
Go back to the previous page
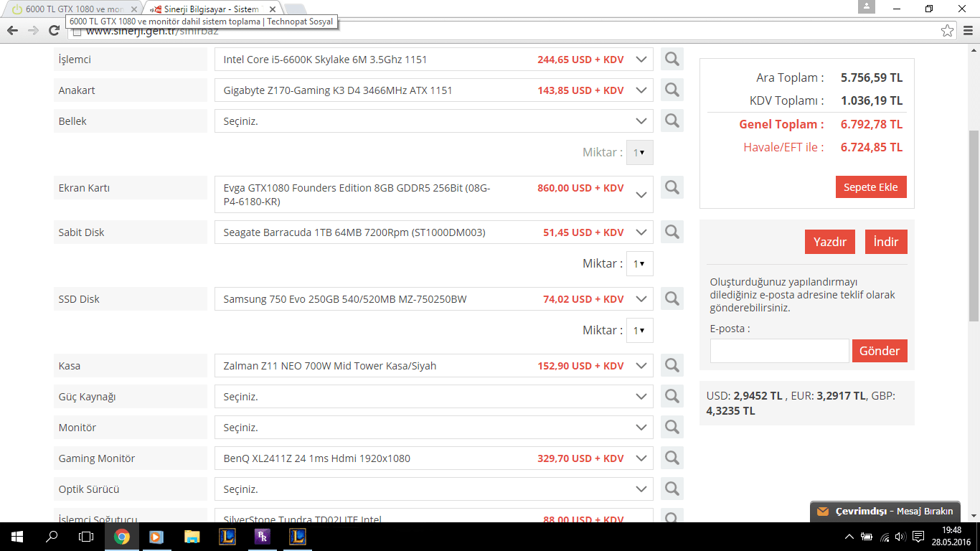pyautogui.click(x=12, y=30)
